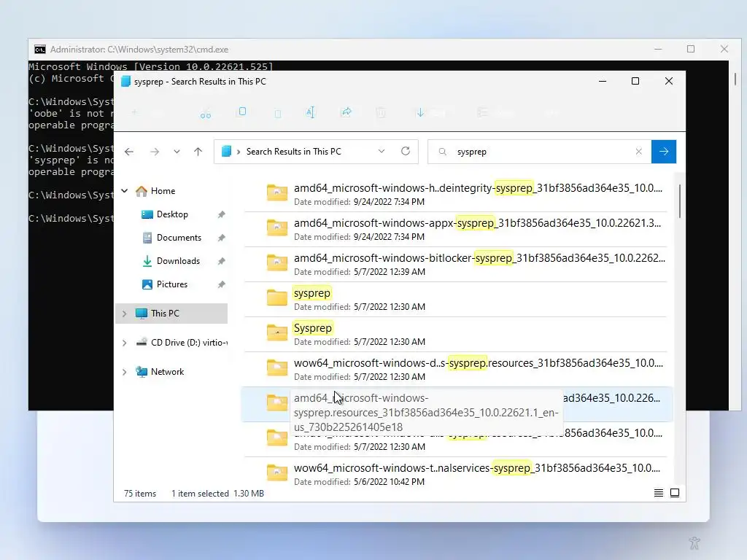Click cmd.exe window title bar icon
747x560 pixels.
[x=40, y=50]
